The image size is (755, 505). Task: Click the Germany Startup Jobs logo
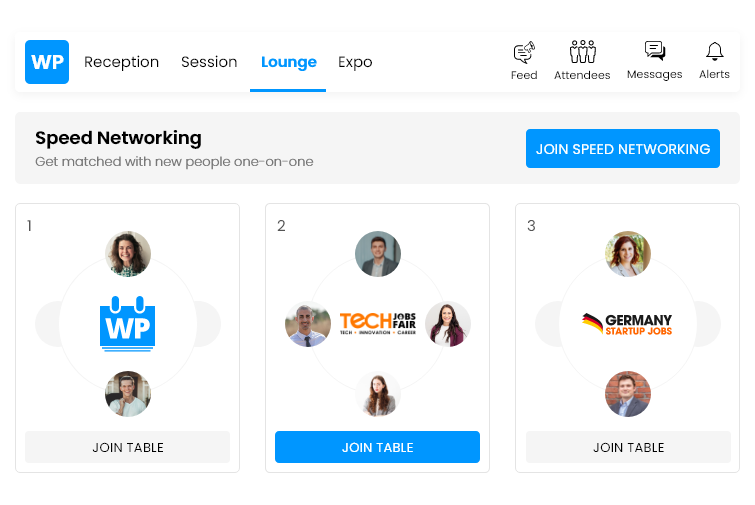pos(627,324)
